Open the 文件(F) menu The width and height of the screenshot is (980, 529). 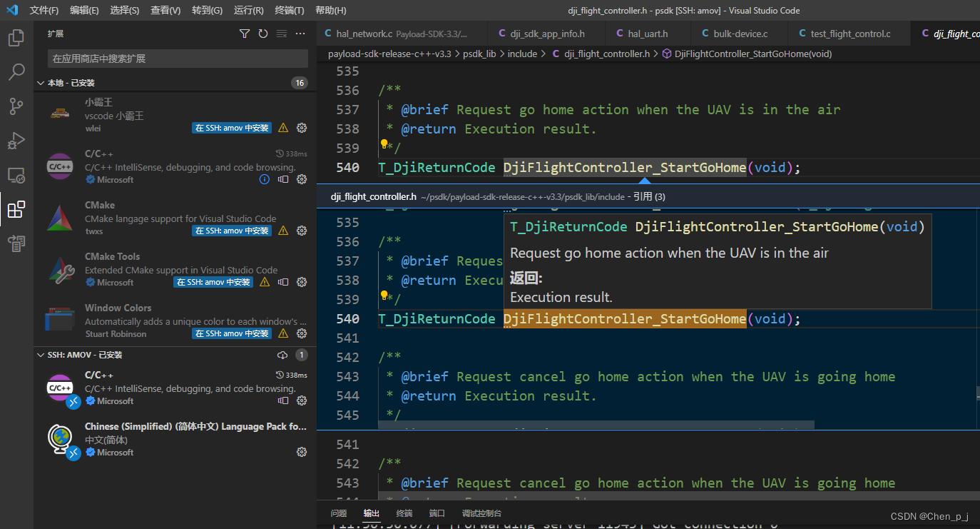[44, 10]
